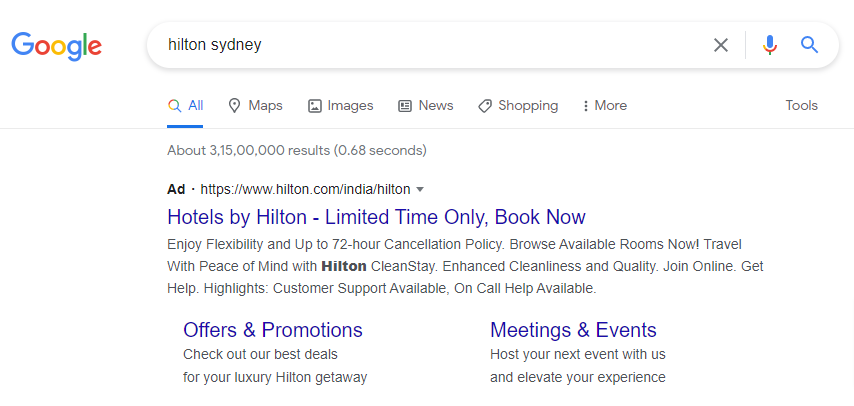Viewport: 854px width, 406px height.
Task: Open the Offers & Promotions link
Action: coord(273,330)
